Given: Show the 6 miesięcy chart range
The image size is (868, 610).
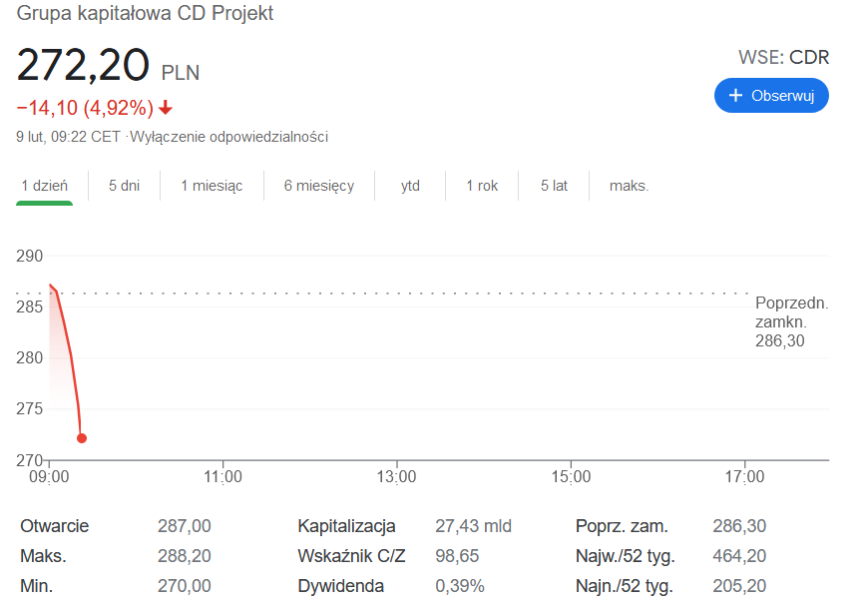Looking at the screenshot, I should point(319,186).
